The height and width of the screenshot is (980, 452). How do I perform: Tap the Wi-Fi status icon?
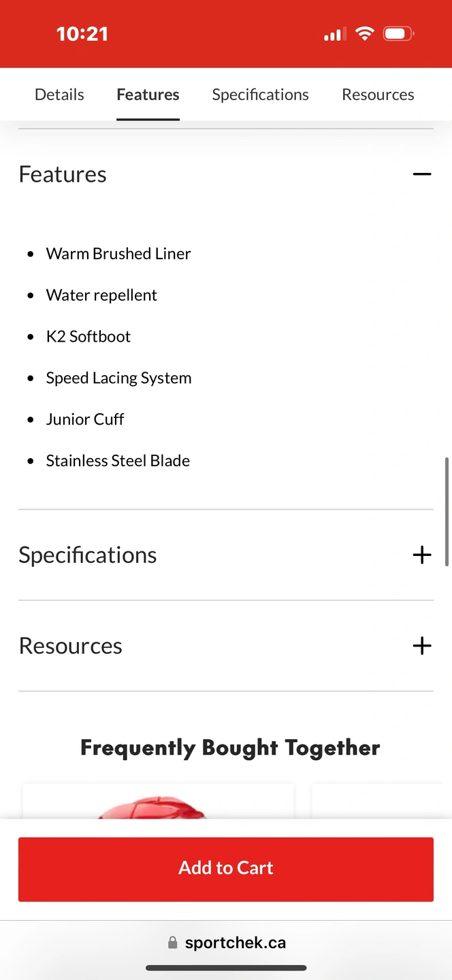[365, 33]
